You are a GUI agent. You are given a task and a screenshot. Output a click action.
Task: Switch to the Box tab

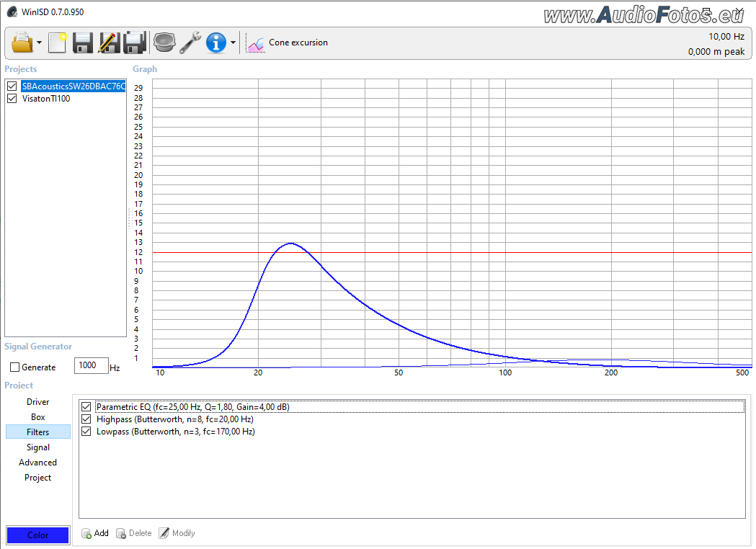(37, 417)
